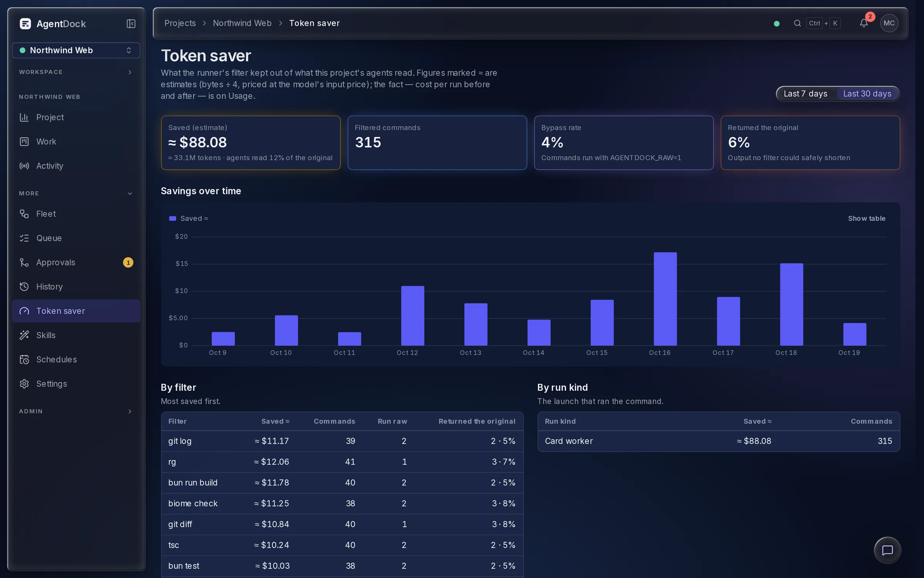The height and width of the screenshot is (578, 924).
Task: Click the green status dot in top bar
Action: click(777, 24)
